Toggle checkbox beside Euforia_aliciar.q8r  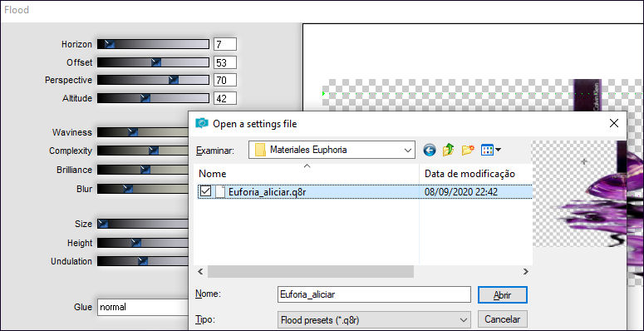pos(205,191)
